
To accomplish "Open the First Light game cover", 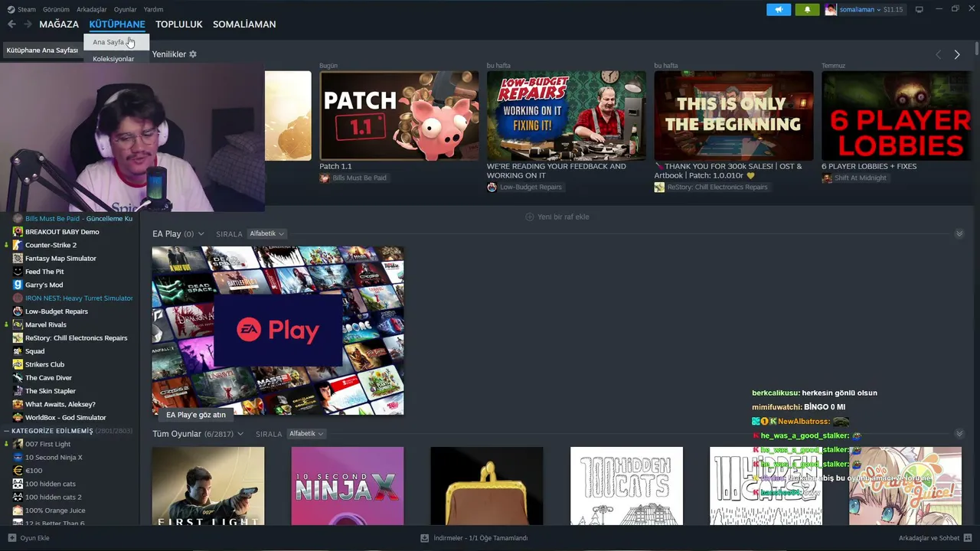I will [208, 486].
